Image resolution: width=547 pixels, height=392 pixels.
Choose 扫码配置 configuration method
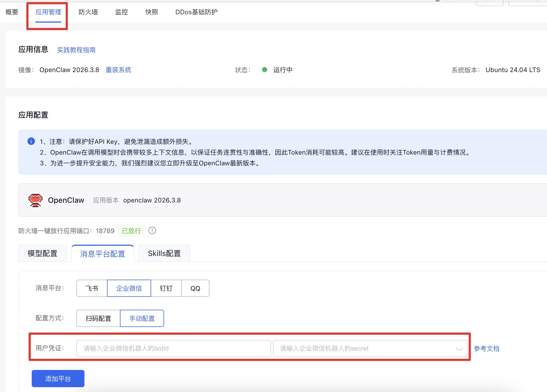click(98, 318)
